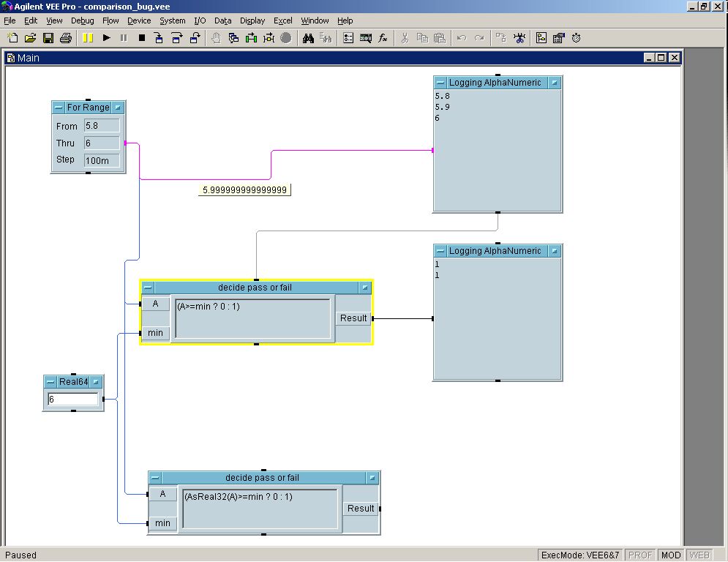
Task: Collapse the For Range object to an icon
Action: point(59,108)
